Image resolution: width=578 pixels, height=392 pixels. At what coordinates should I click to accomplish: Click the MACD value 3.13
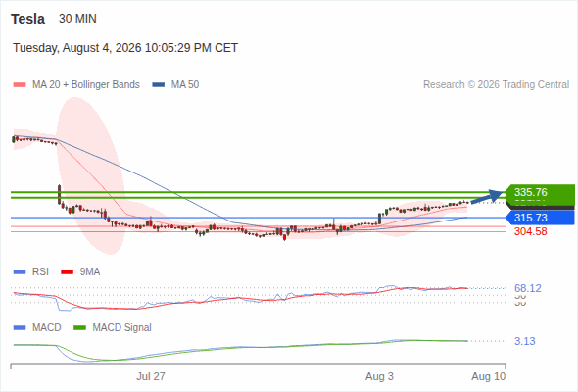tap(524, 341)
